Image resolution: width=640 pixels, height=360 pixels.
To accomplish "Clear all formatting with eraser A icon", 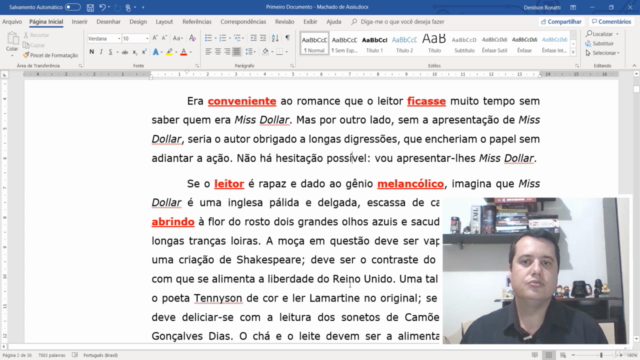I will coord(192,38).
